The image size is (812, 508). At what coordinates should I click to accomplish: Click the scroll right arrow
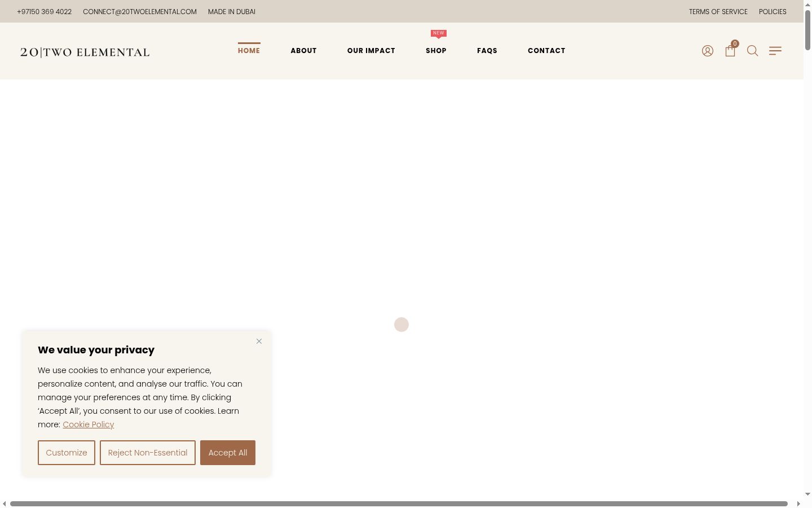point(798,503)
